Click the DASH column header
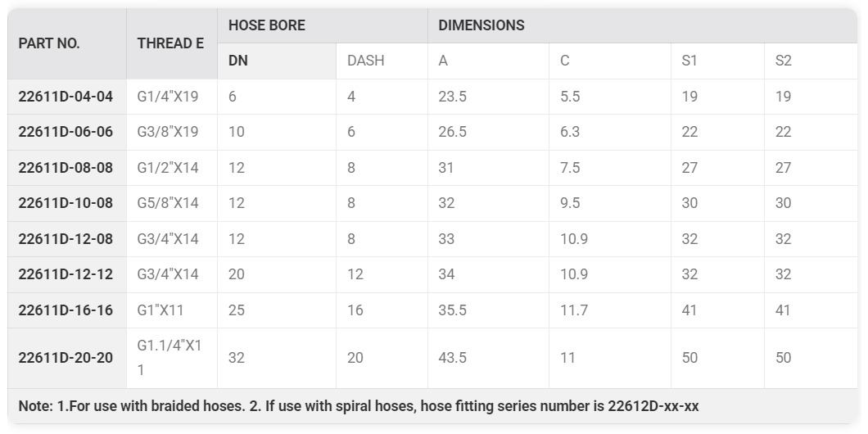 (365, 61)
